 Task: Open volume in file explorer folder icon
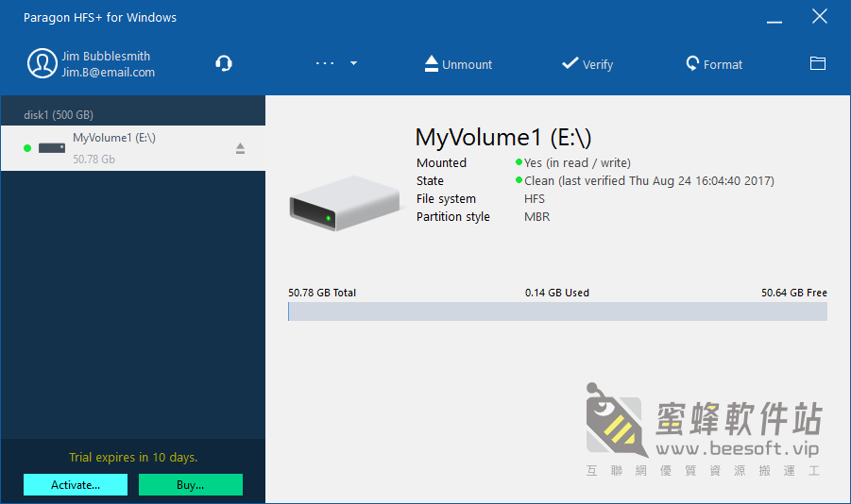point(818,63)
